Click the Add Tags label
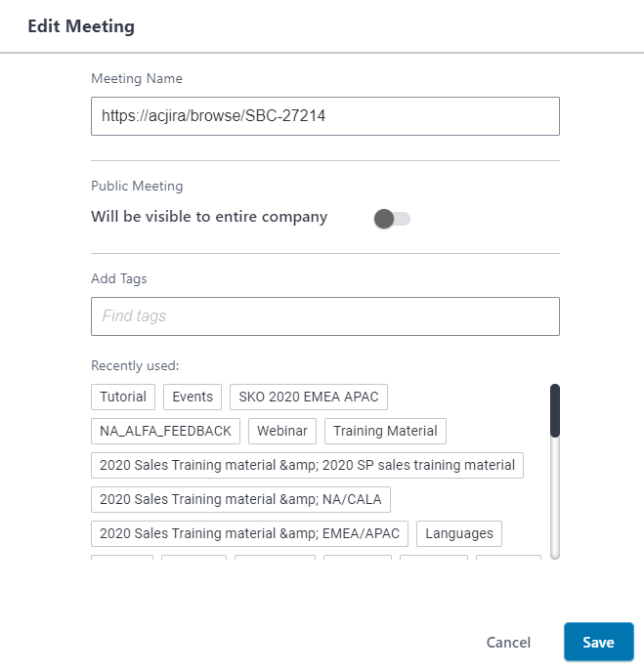 point(119,278)
